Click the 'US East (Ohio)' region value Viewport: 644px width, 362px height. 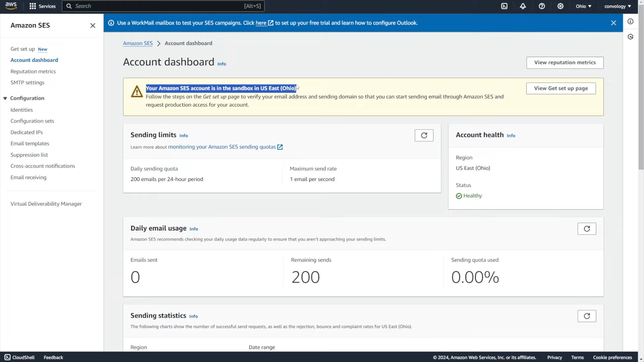473,168
